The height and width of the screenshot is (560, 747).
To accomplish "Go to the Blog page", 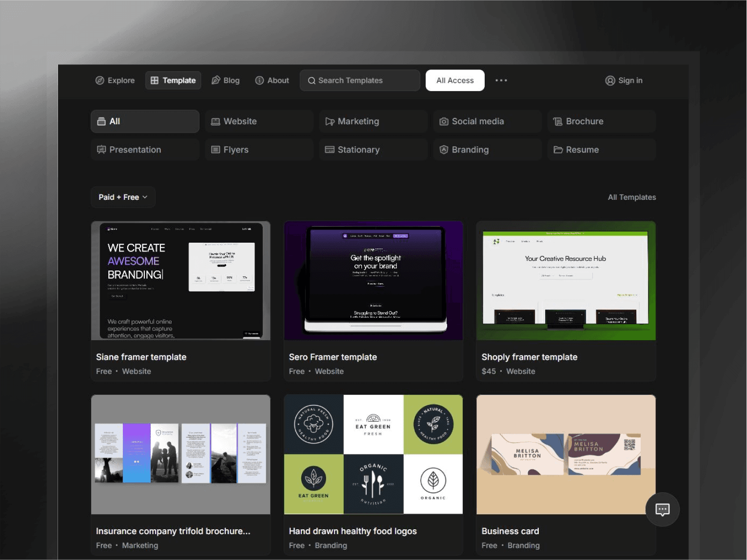I will pos(225,80).
